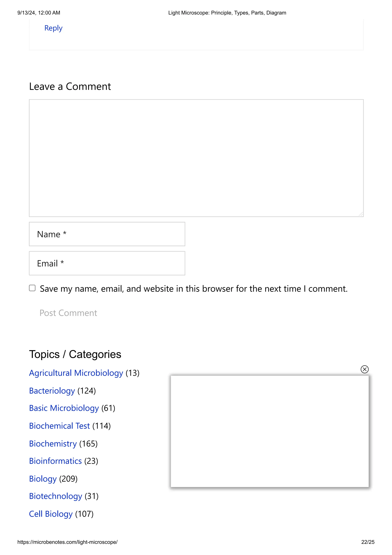The image size is (392, 555).
Task: Open the Bioinformatics category link
Action: [55, 461]
